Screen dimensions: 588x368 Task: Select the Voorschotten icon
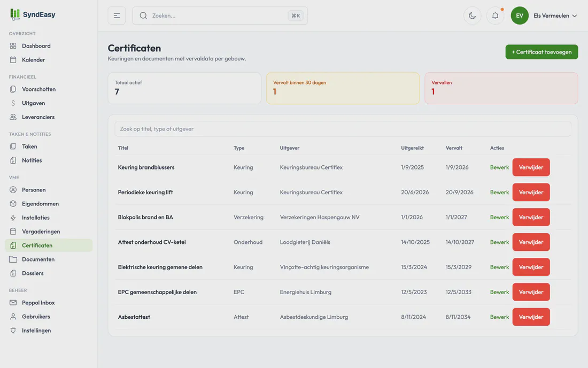coord(13,89)
